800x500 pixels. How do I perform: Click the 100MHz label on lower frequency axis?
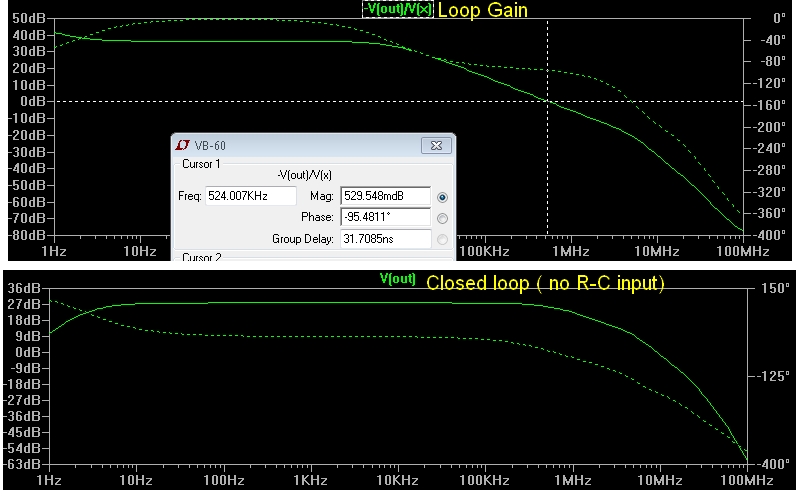[x=747, y=480]
